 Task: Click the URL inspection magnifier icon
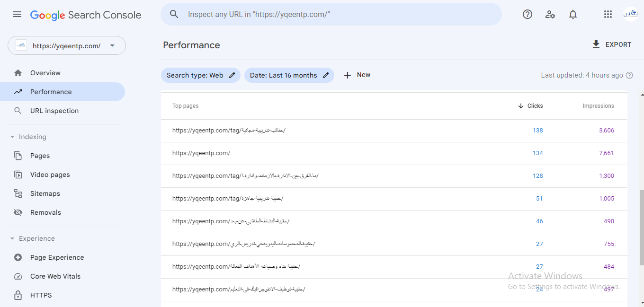tap(18, 111)
